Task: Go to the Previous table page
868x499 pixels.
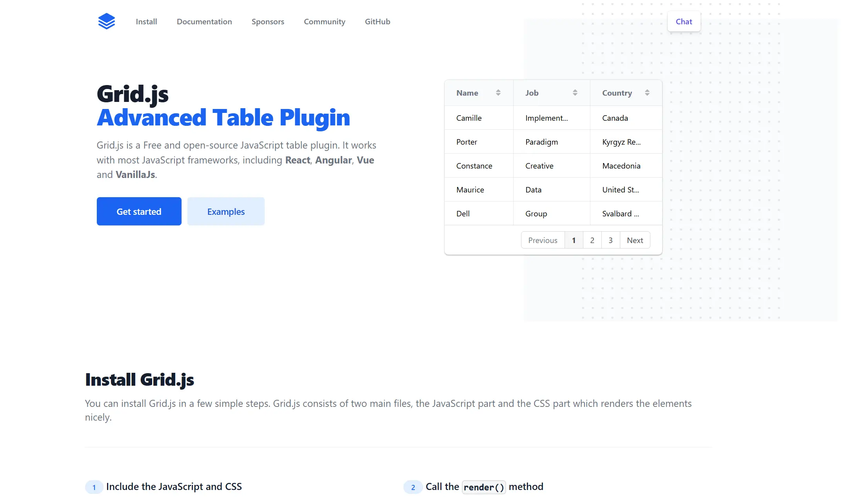Action: pyautogui.click(x=543, y=240)
